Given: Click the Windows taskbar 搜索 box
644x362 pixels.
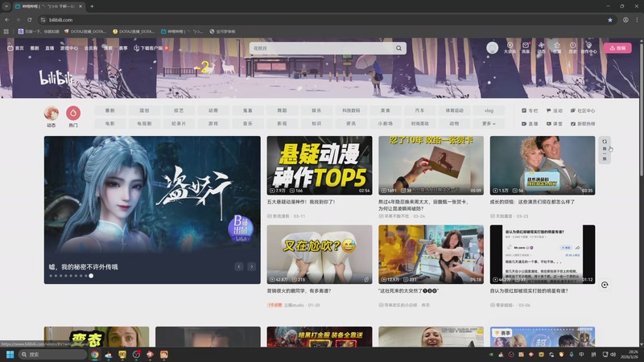Looking at the screenshot, I should click(52, 355).
